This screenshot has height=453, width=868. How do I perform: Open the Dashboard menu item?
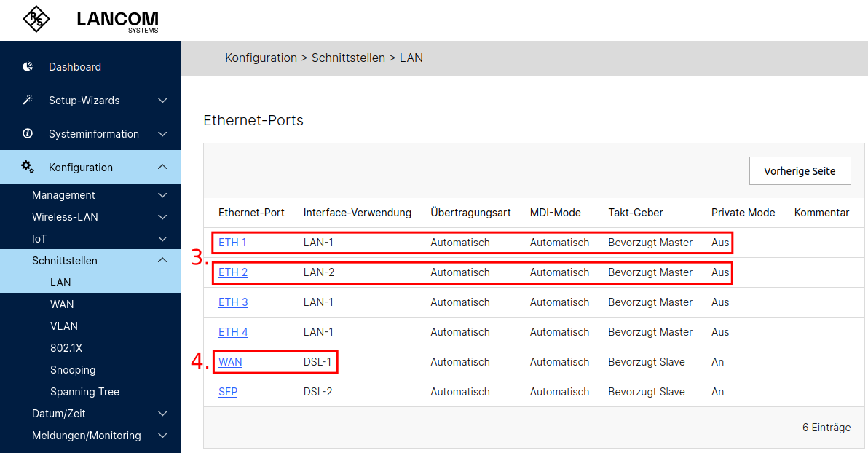point(75,67)
